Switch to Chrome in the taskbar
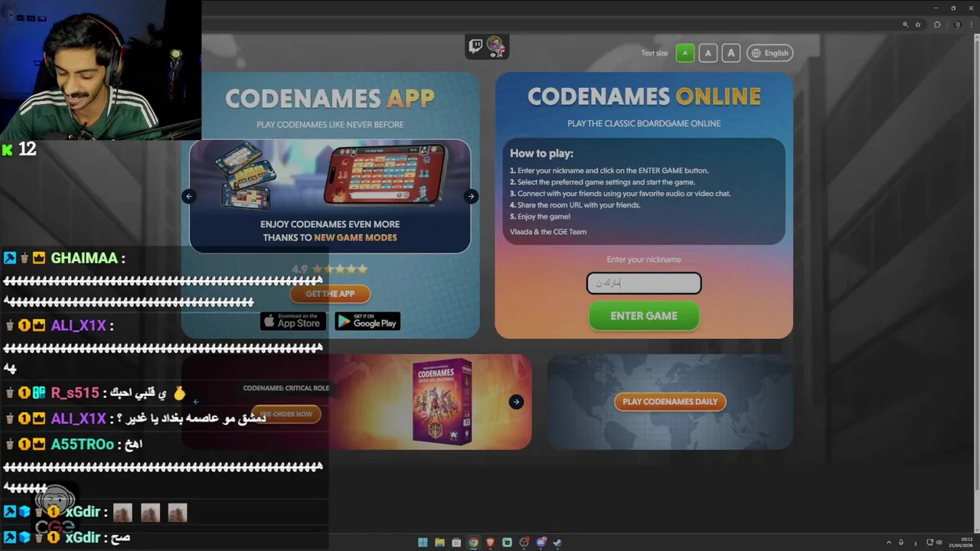This screenshot has height=551, width=980. pyautogui.click(x=473, y=543)
